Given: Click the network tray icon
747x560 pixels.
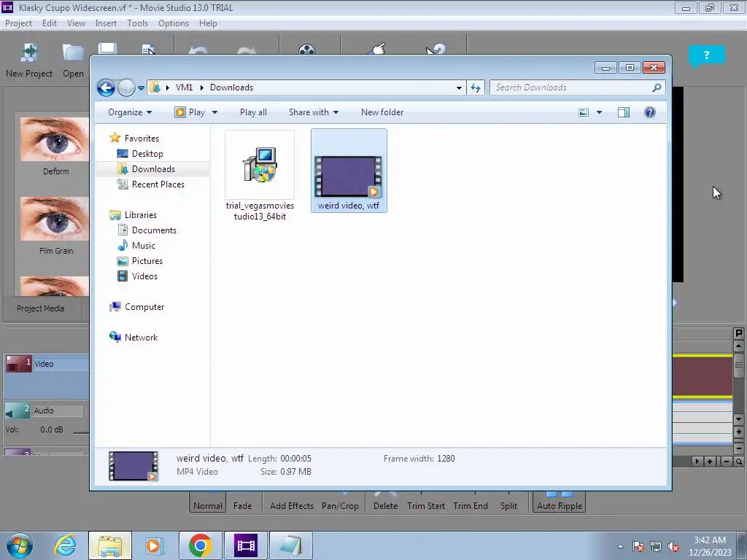Looking at the screenshot, I should coord(656,546).
